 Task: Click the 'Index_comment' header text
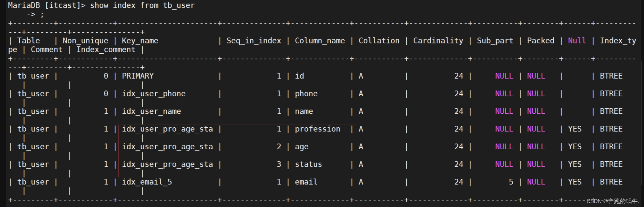106,50
